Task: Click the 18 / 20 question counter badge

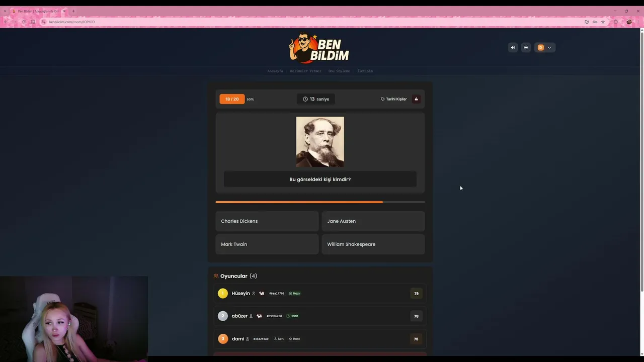Action: pos(232,99)
